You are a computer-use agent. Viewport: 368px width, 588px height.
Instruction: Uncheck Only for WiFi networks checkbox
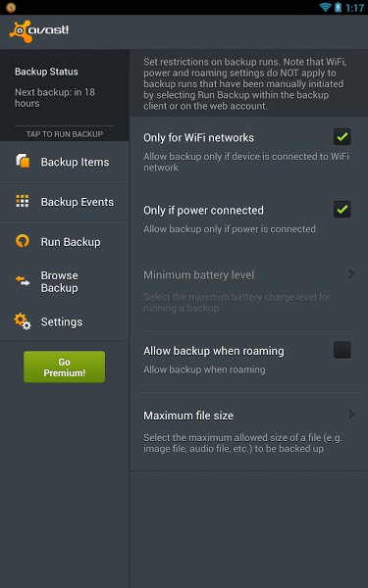point(342,137)
